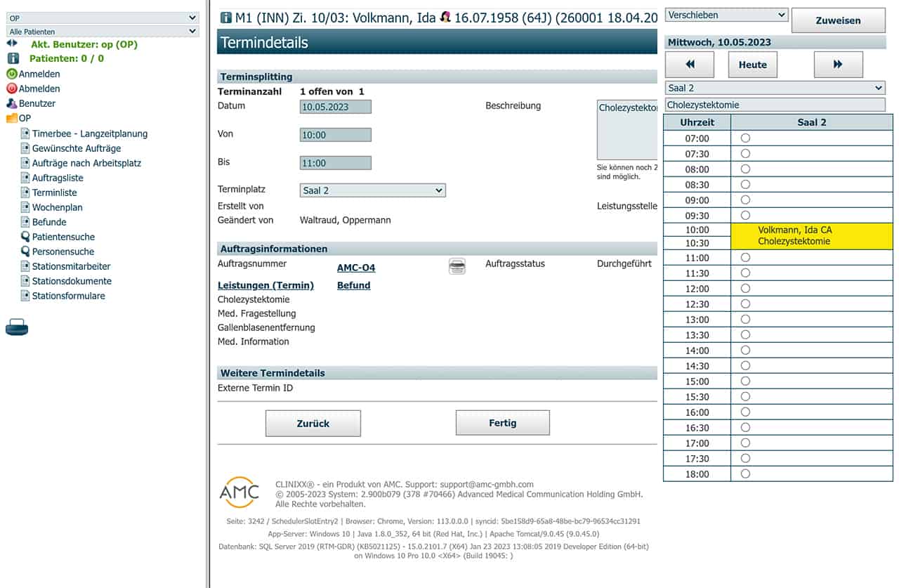Open the AMC-O4 order link
This screenshot has width=899, height=588.
click(356, 268)
